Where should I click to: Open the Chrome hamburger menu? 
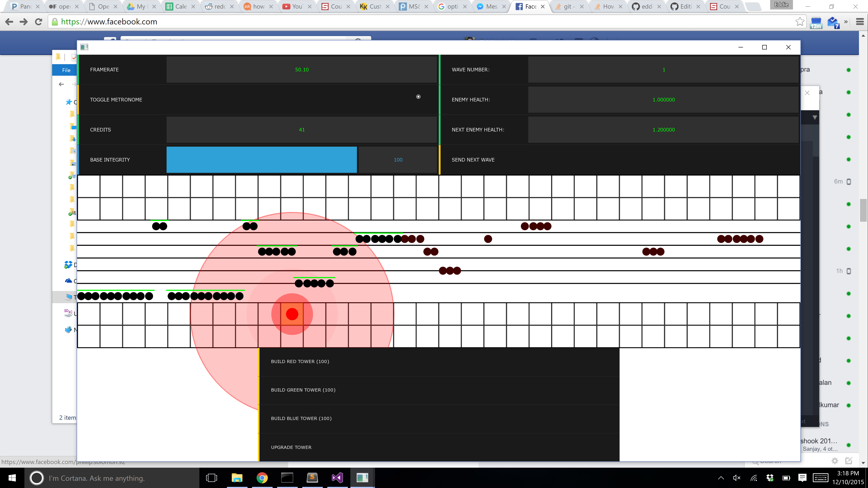coord(860,22)
